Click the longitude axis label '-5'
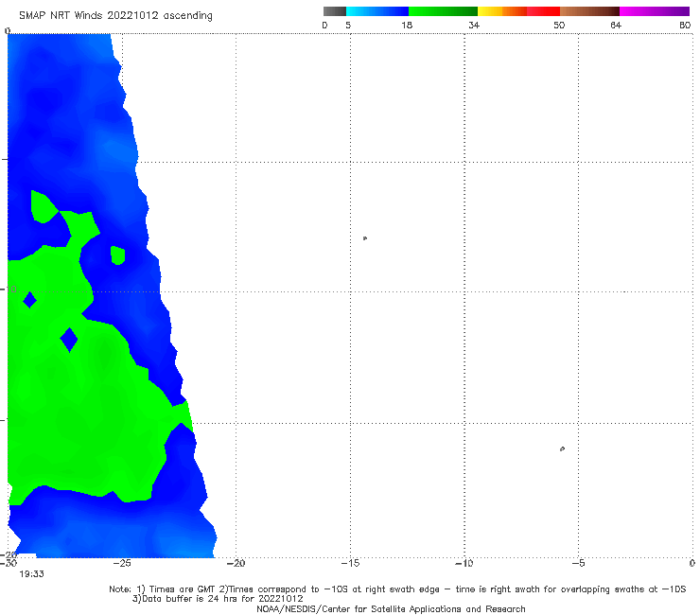 (578, 563)
